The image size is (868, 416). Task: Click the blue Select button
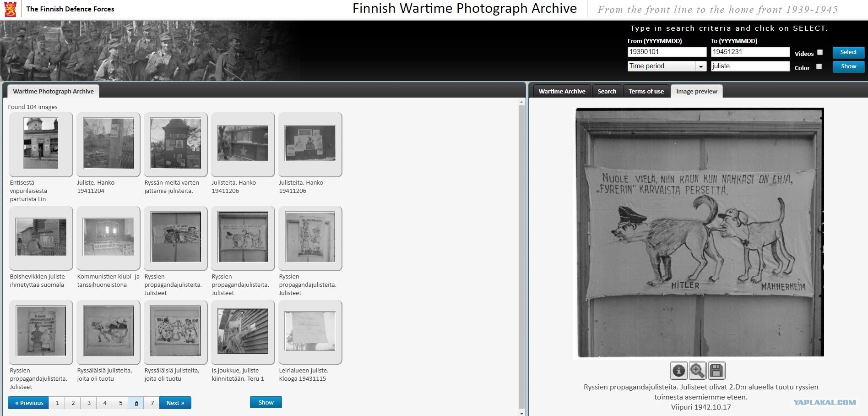[848, 52]
